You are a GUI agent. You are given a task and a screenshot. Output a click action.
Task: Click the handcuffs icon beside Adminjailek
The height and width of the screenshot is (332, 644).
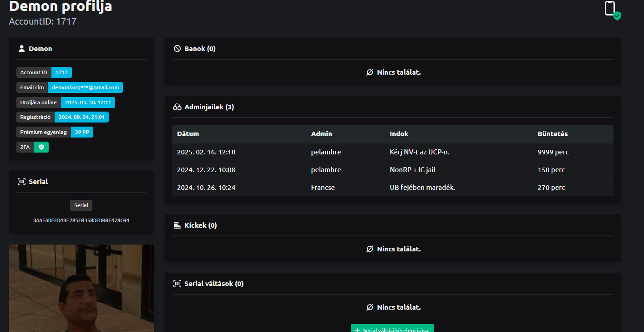(177, 107)
